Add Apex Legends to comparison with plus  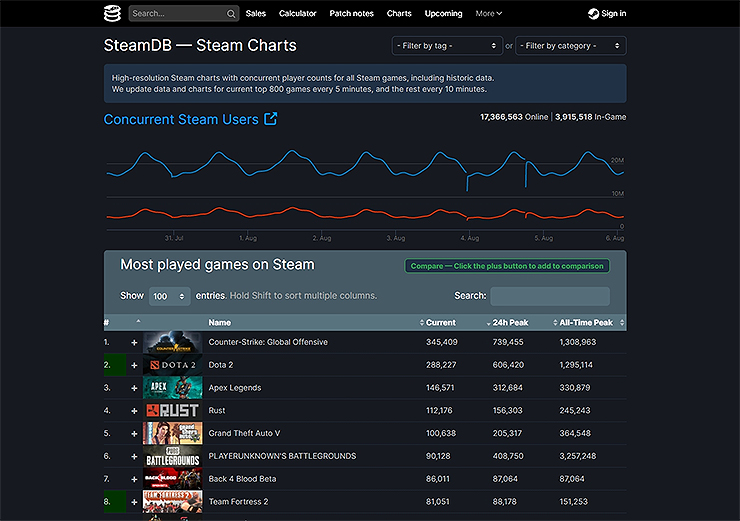134,388
